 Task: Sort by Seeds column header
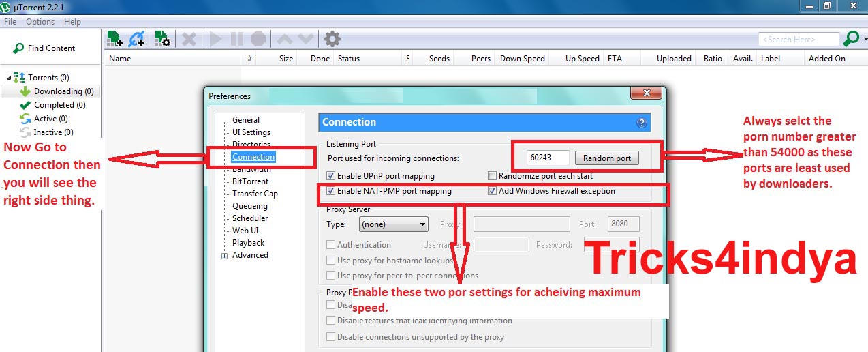point(439,59)
